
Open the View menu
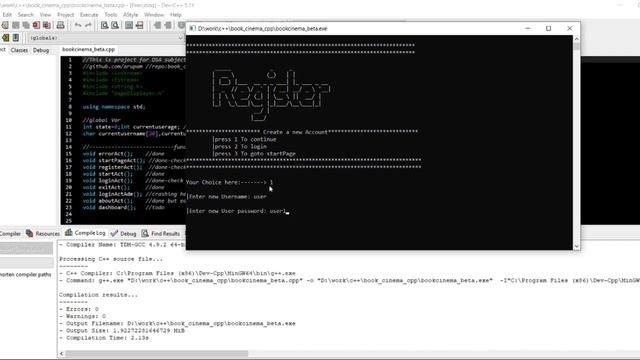(x=45, y=15)
